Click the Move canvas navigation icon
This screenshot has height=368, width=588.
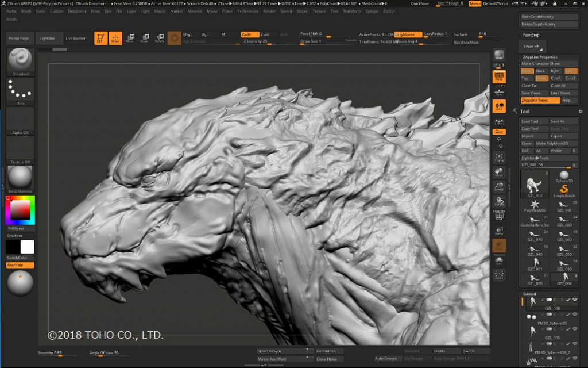pyautogui.click(x=499, y=172)
